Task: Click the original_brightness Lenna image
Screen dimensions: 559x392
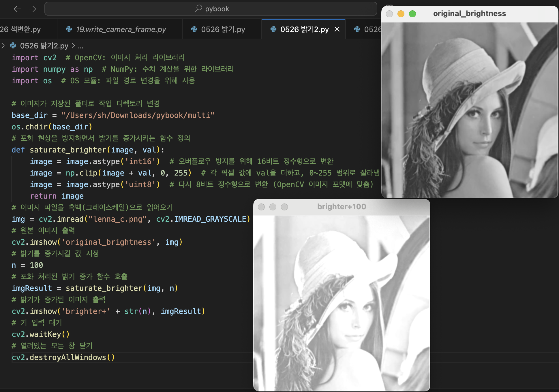Action: point(470,110)
